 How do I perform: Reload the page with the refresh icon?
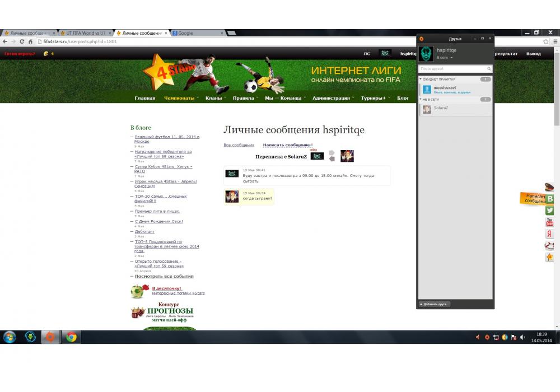coord(22,41)
